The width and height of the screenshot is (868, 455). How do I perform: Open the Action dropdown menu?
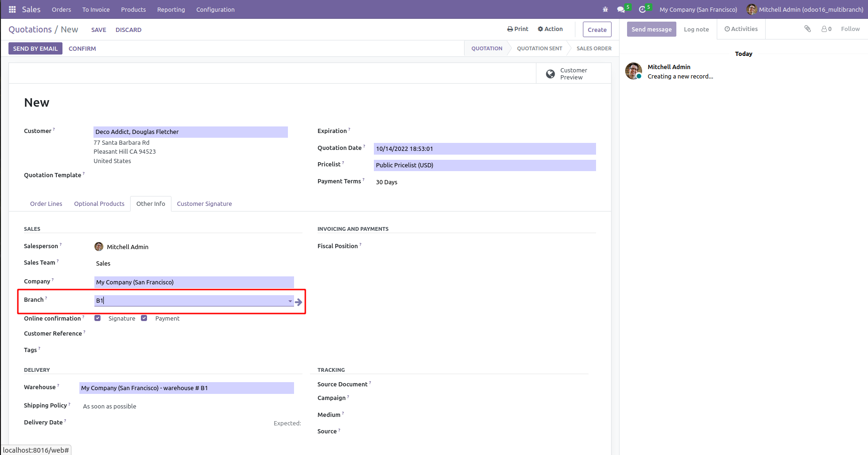[x=550, y=29]
